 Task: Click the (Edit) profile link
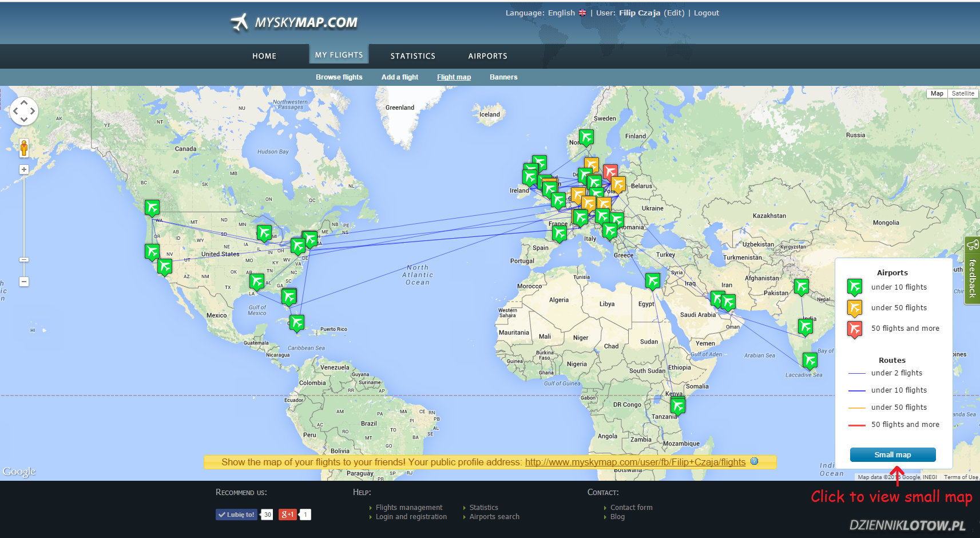click(x=674, y=13)
